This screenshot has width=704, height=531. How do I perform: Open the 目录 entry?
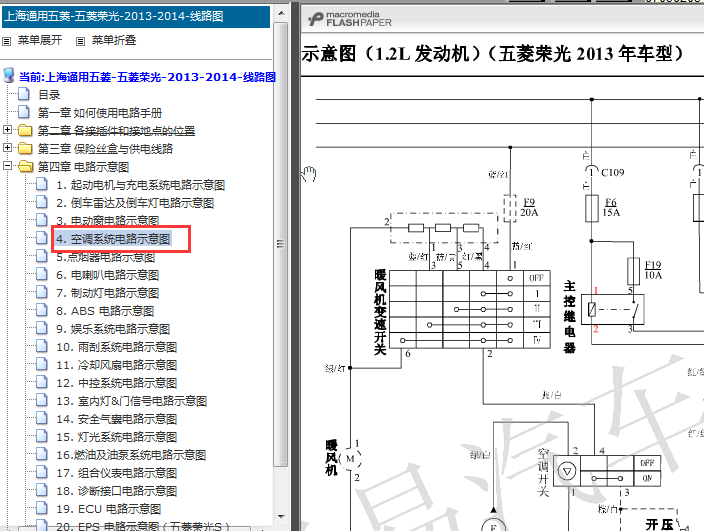click(x=49, y=95)
